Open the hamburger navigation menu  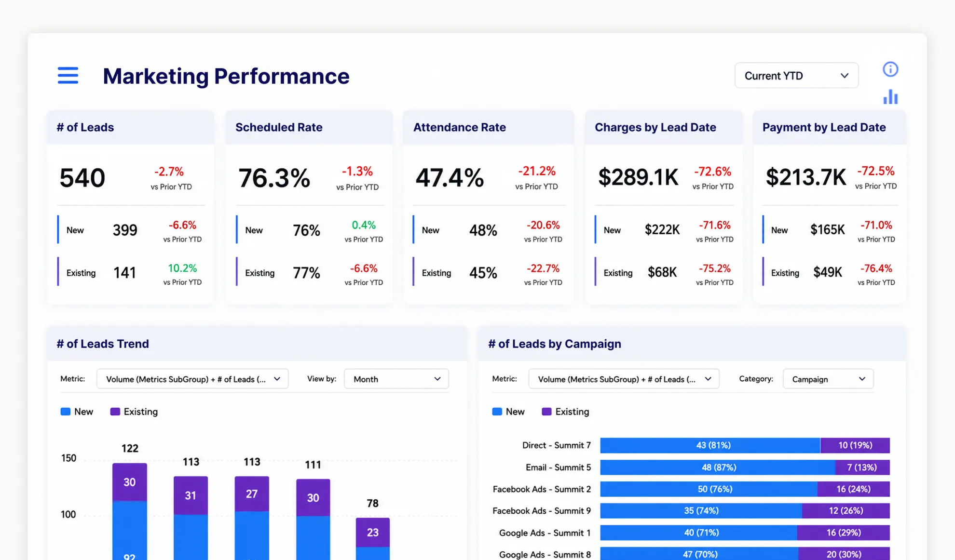[x=68, y=76]
